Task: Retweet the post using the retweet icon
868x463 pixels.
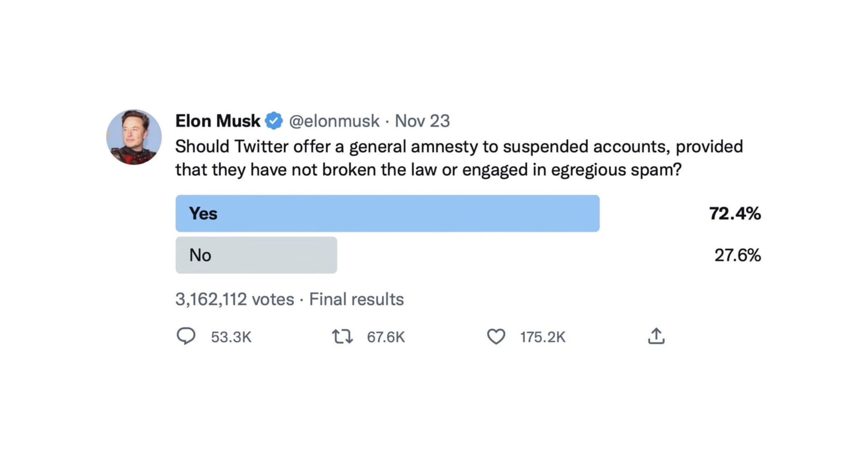Action: (342, 337)
